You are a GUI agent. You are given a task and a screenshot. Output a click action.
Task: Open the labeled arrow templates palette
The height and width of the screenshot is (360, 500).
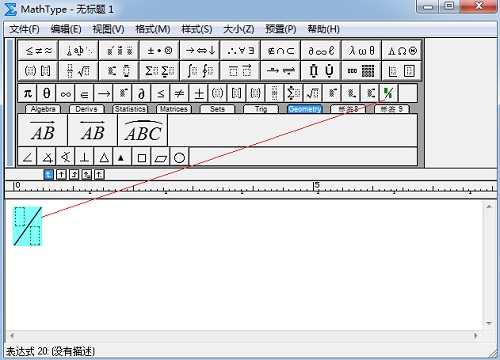tap(281, 71)
